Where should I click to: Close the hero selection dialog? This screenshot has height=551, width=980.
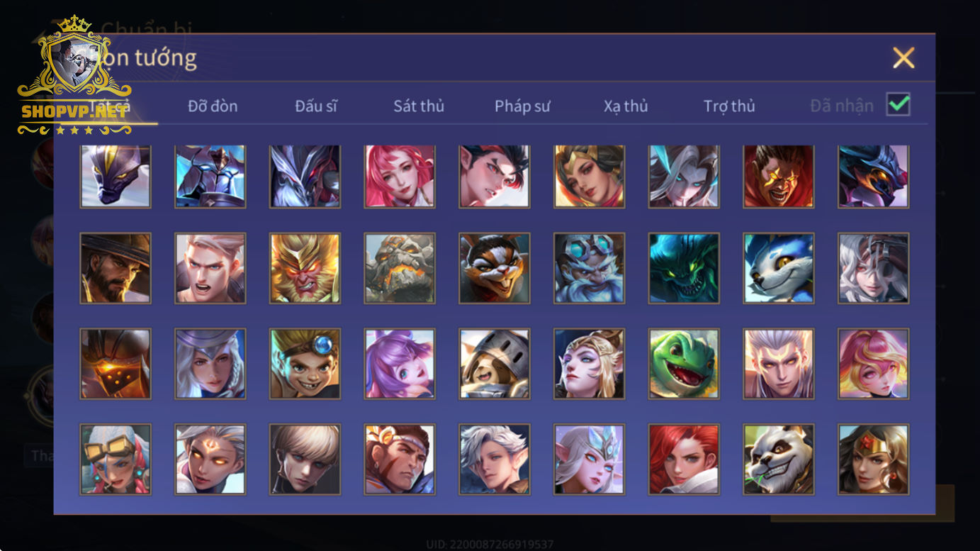coord(903,57)
